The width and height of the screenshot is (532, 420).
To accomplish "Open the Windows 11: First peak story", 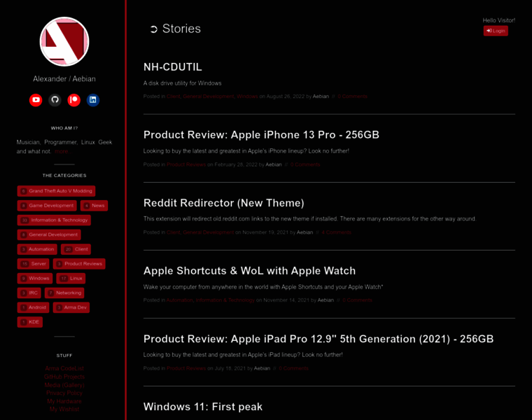I will [203, 407].
